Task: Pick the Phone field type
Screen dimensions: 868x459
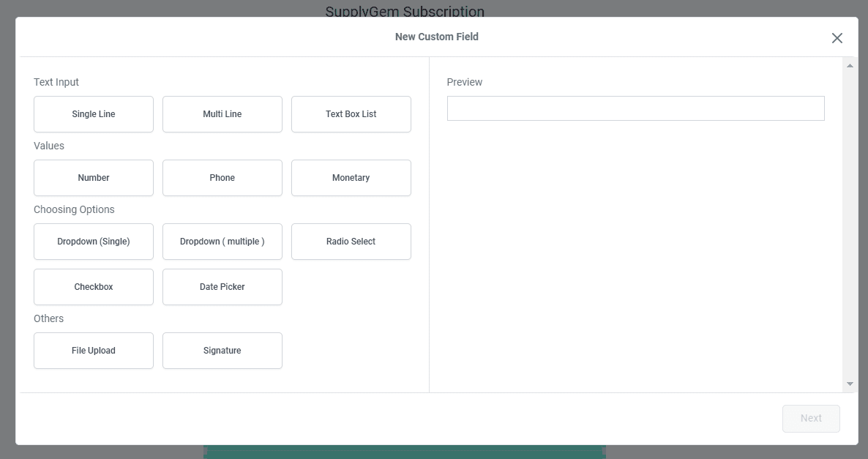Action: [x=222, y=178]
